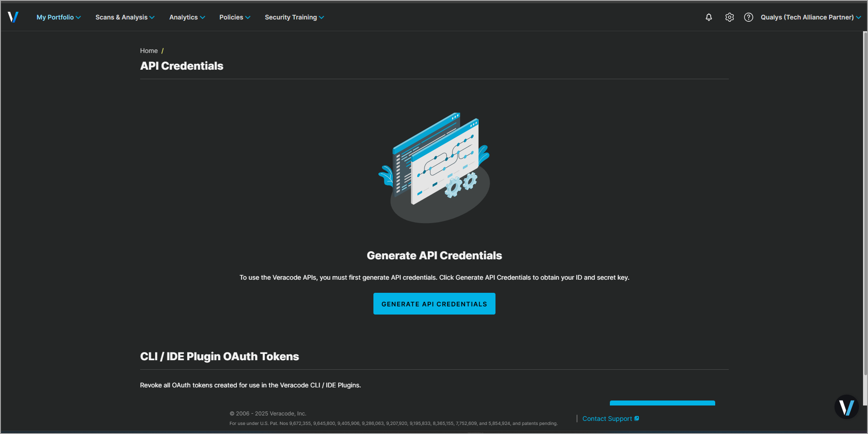Click the Veracode logo in the top bar

[x=13, y=17]
